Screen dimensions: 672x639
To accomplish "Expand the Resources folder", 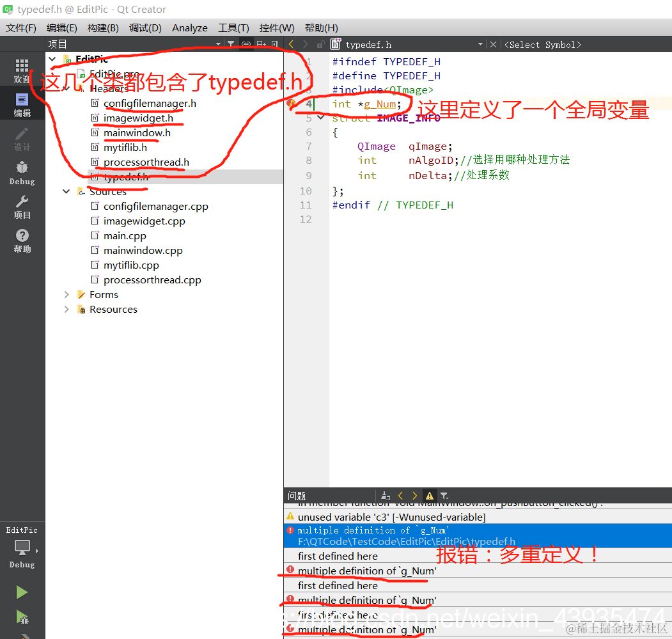I will [x=66, y=309].
